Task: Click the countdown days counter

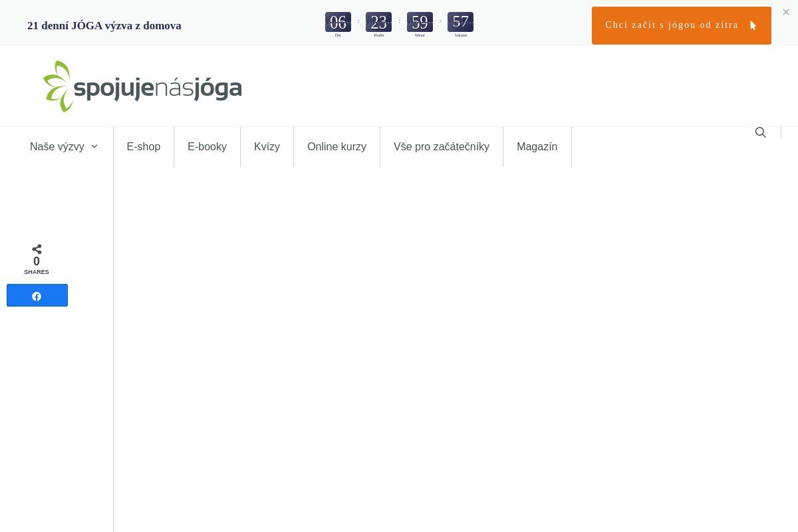Action: coord(338,22)
